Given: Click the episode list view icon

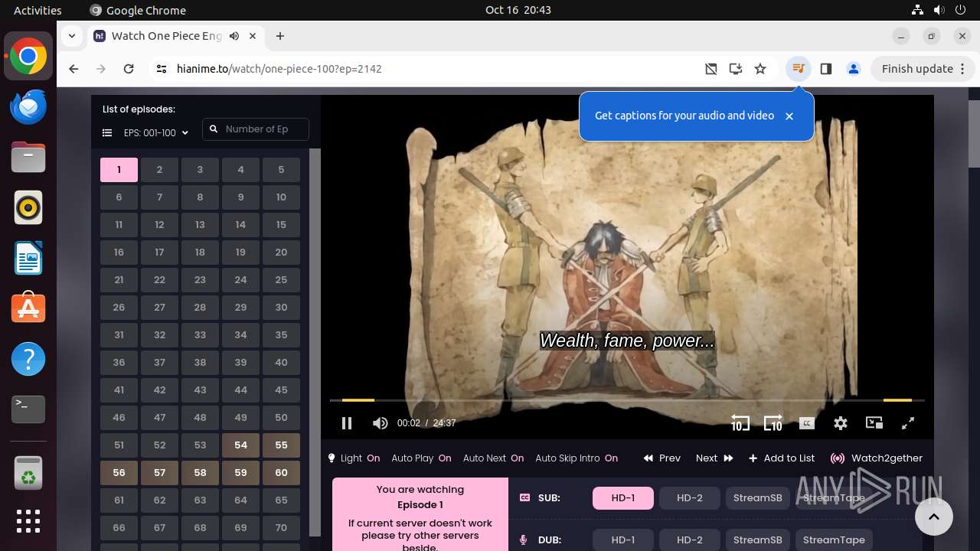Looking at the screenshot, I should tap(107, 133).
